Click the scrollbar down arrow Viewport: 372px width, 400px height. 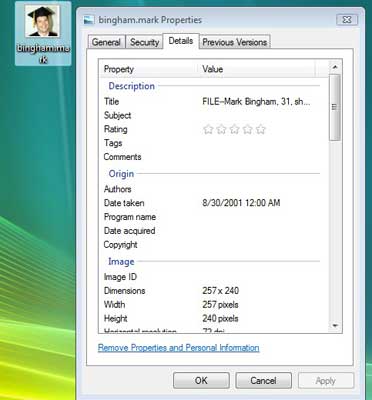click(335, 325)
